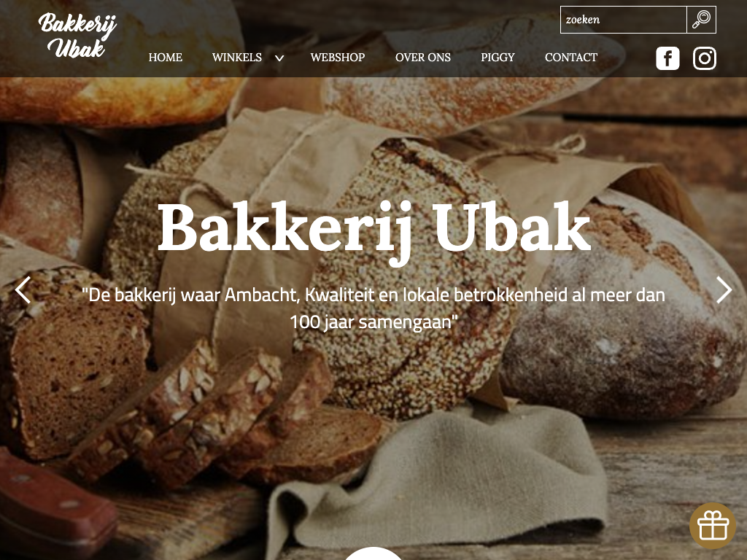Open the Piggy page
This screenshot has height=560, width=747.
(498, 57)
